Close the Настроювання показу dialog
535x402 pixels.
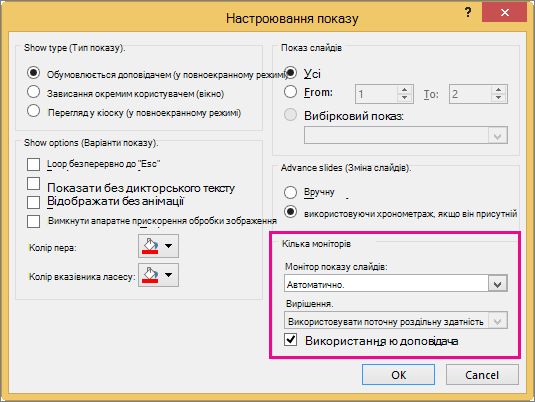504,12
